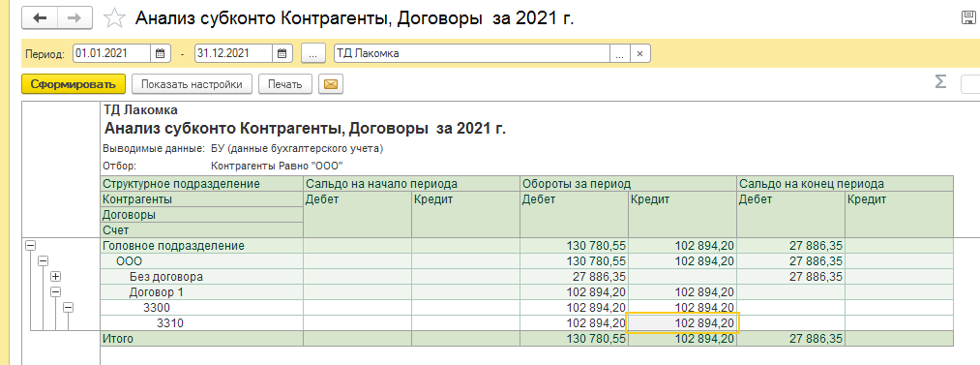Click the save diskette icon at top right
The height and width of the screenshot is (365, 980).
[x=969, y=17]
